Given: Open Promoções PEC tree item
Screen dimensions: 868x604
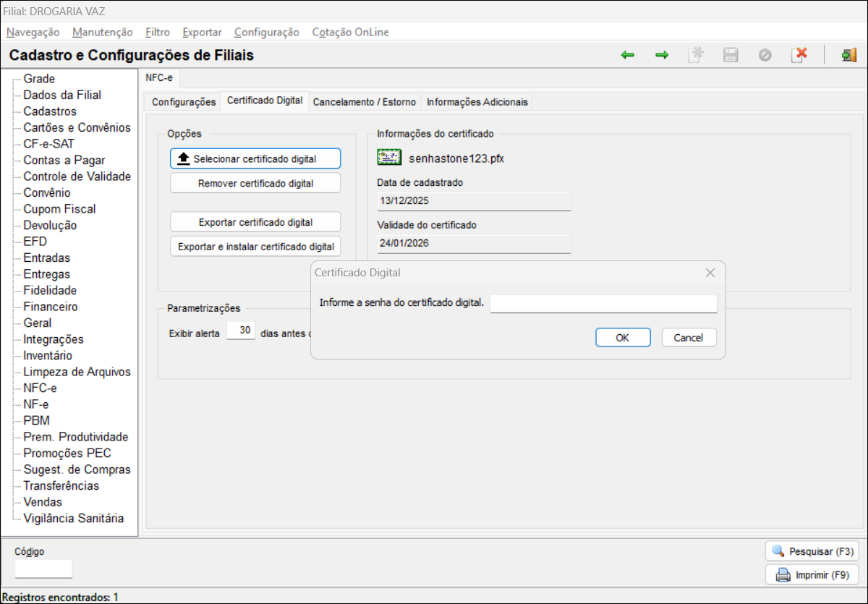Looking at the screenshot, I should (x=67, y=453).
